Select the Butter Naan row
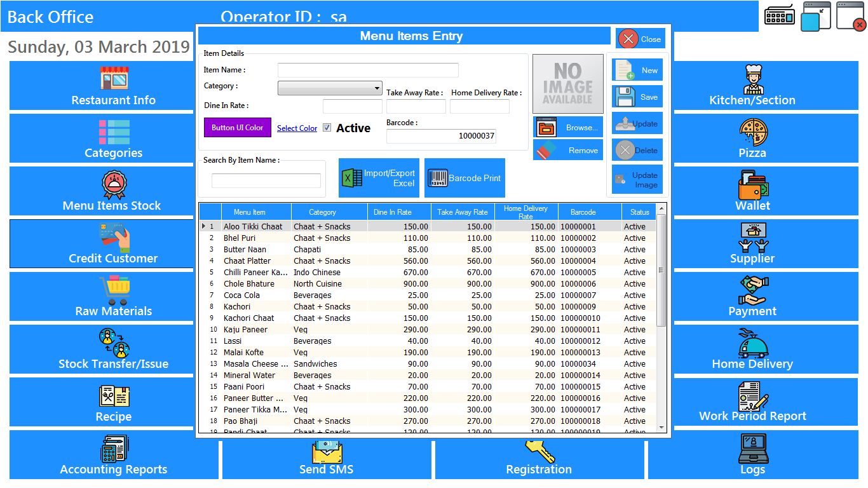Screen dimensions: 868x488 (x=428, y=249)
